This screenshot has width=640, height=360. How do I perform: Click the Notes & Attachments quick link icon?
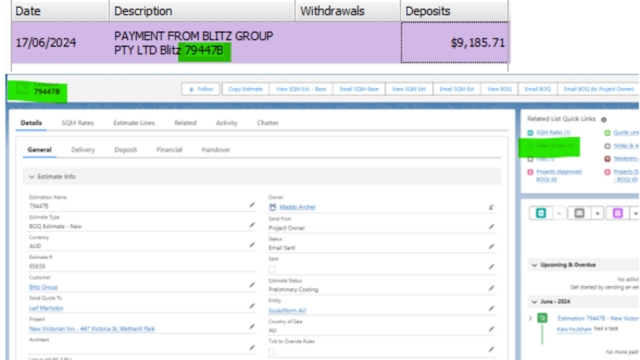coord(607,146)
